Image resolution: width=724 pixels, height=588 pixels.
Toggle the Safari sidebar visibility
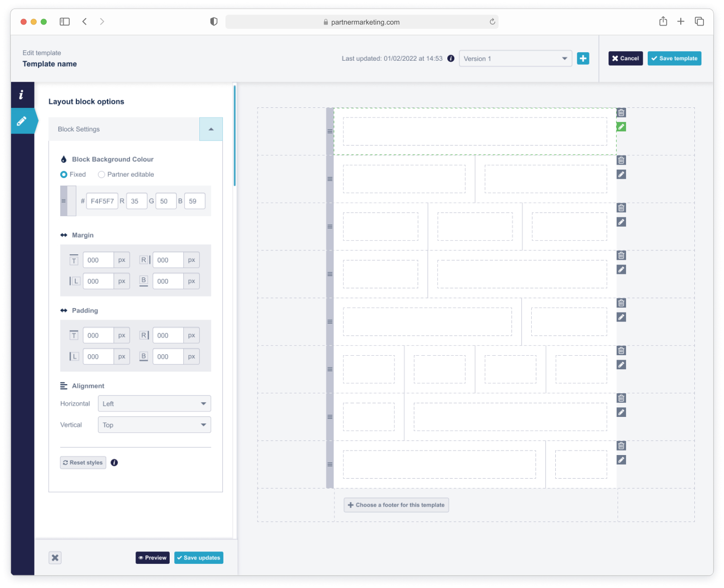[x=65, y=22]
